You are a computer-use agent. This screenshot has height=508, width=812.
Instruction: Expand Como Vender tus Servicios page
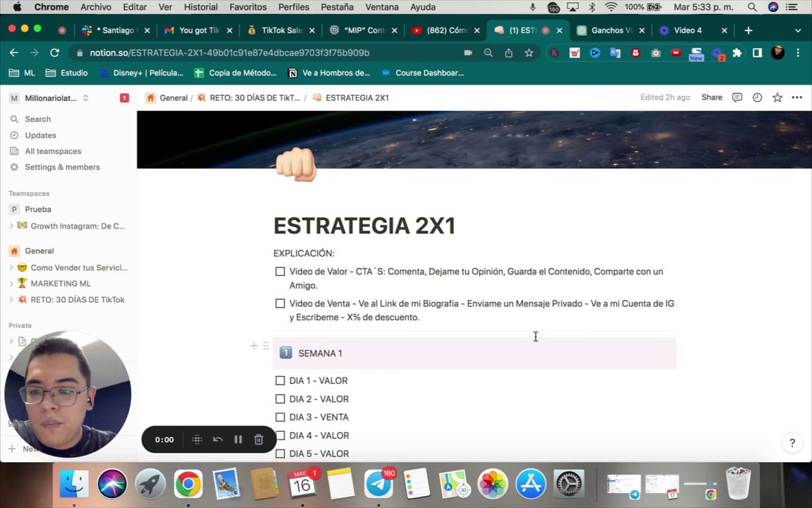coord(11,267)
